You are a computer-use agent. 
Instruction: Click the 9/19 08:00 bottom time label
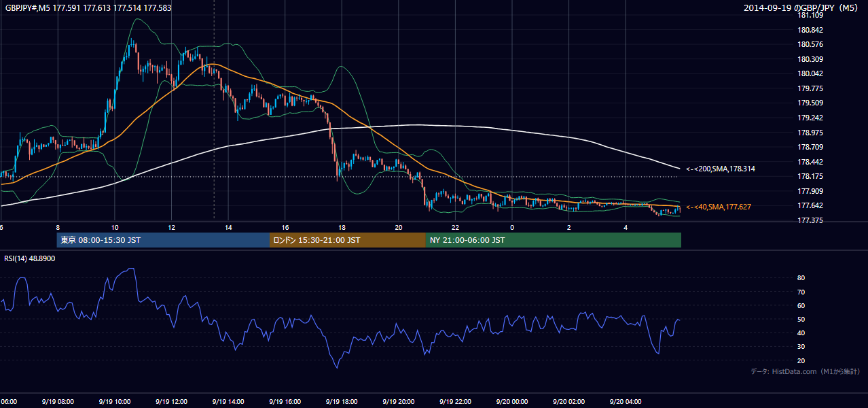point(57,402)
